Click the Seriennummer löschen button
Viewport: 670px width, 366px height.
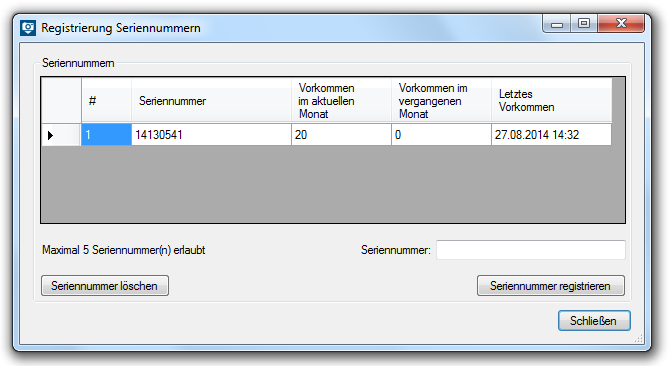(x=105, y=286)
